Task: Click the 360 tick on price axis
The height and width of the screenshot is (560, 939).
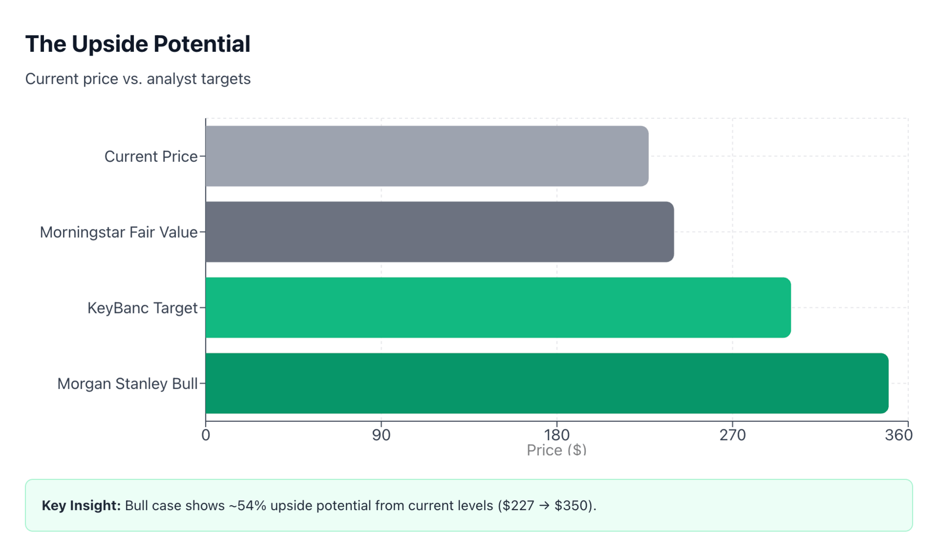Action: (x=898, y=435)
